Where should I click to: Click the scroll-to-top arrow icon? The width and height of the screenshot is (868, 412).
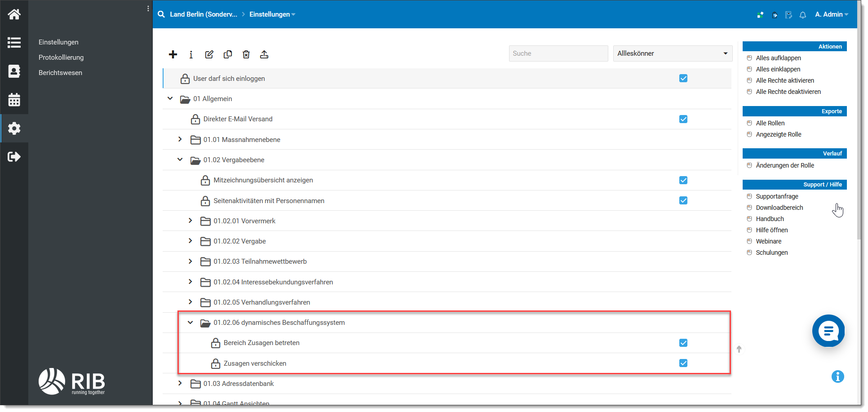click(x=739, y=349)
